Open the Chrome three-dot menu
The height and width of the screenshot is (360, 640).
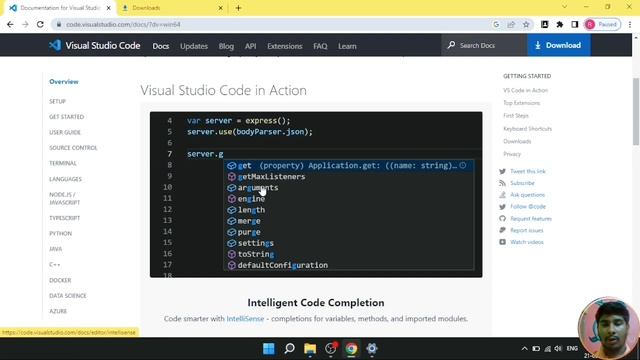point(630,24)
